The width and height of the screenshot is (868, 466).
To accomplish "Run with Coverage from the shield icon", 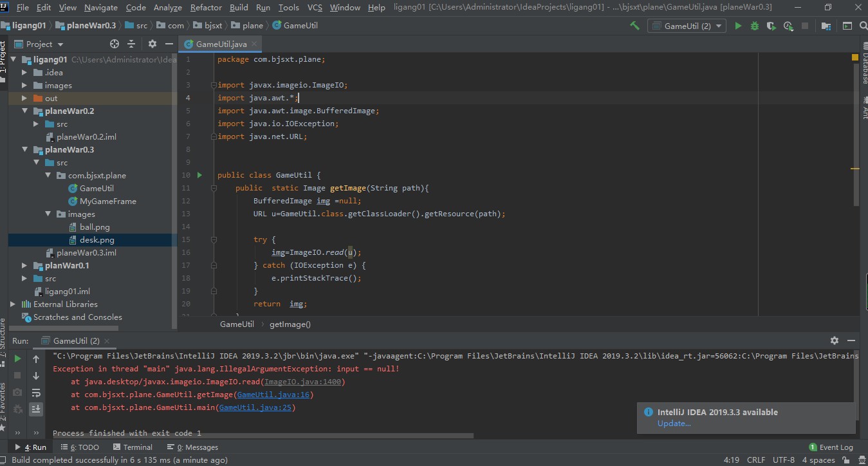I will coord(771,26).
